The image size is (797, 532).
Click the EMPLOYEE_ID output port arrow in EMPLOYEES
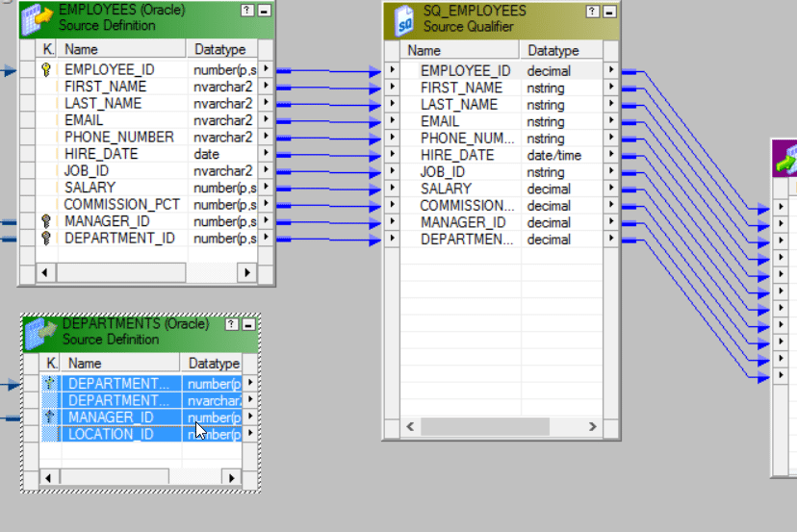[266, 68]
